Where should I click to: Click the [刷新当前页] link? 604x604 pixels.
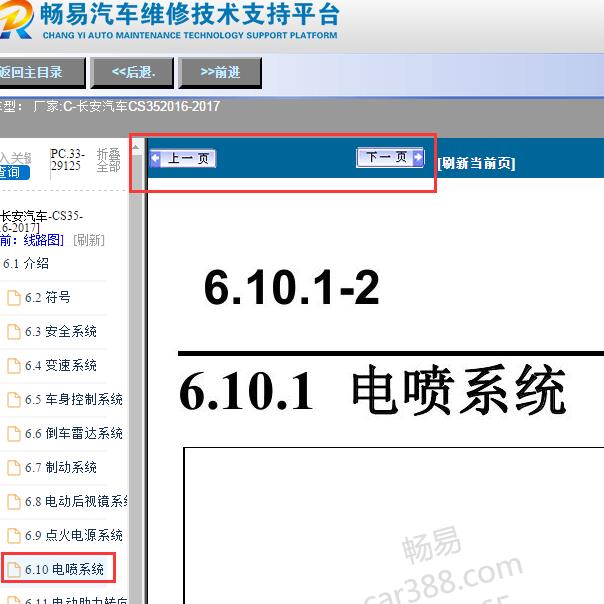[x=476, y=163]
